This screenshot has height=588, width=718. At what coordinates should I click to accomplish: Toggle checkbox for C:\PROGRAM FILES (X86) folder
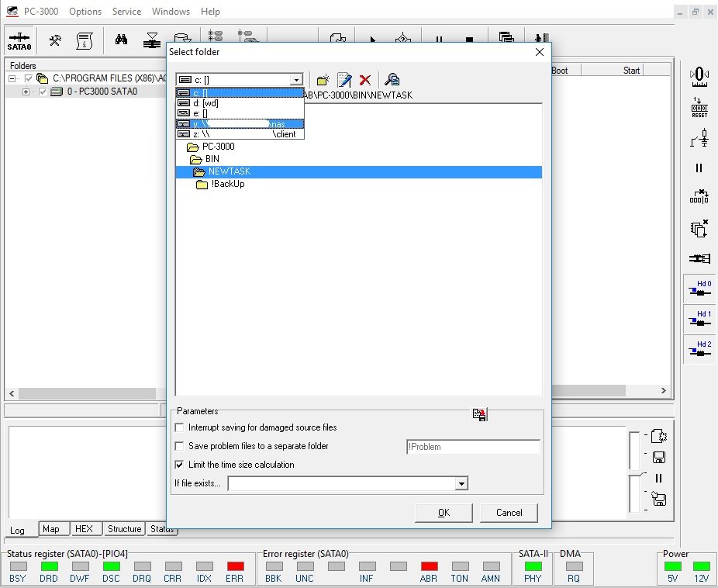(29, 78)
